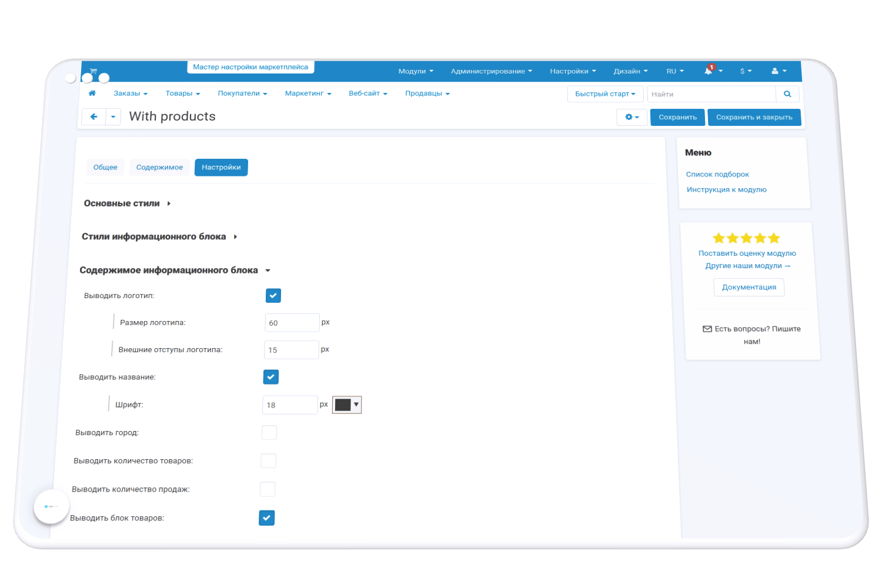Click 'Сохранить и закрыть' button
The height and width of the screenshot is (588, 882).
(754, 117)
